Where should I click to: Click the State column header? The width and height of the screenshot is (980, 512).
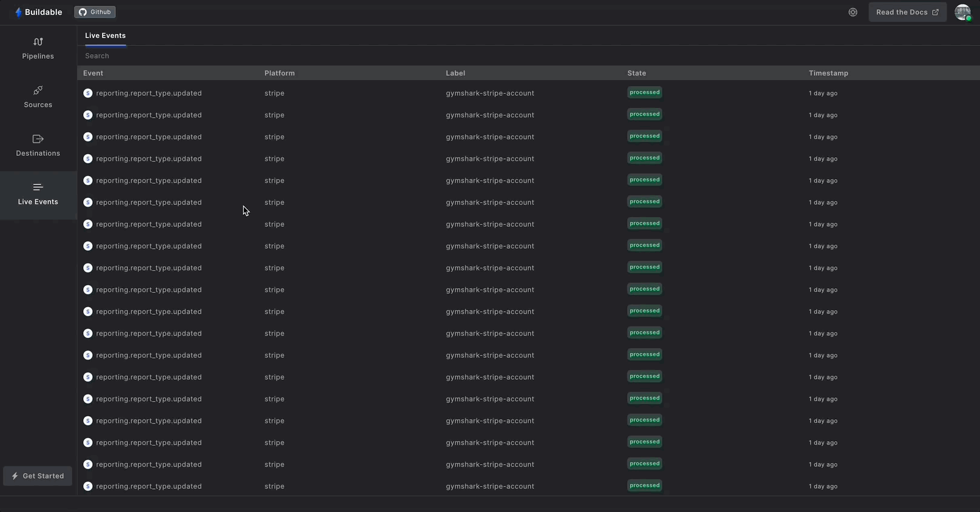[x=637, y=73]
